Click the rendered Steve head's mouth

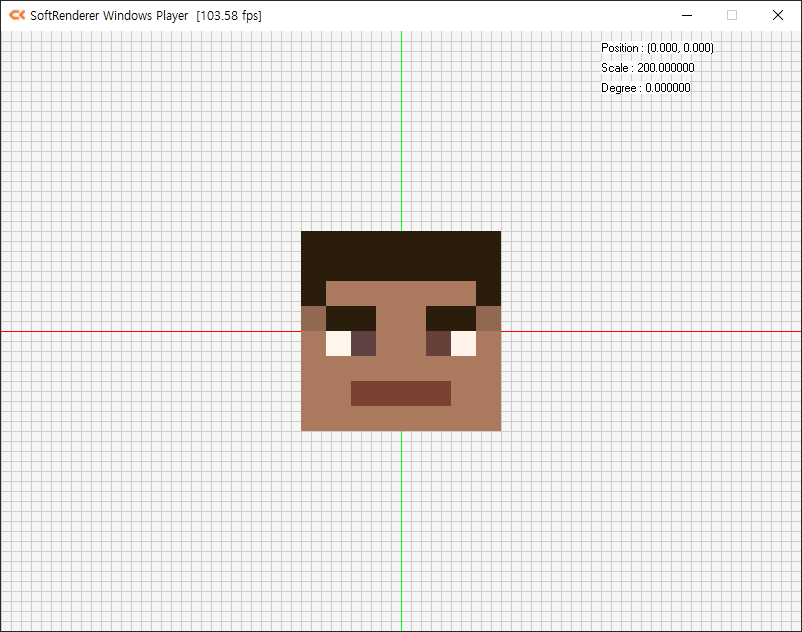(x=401, y=393)
